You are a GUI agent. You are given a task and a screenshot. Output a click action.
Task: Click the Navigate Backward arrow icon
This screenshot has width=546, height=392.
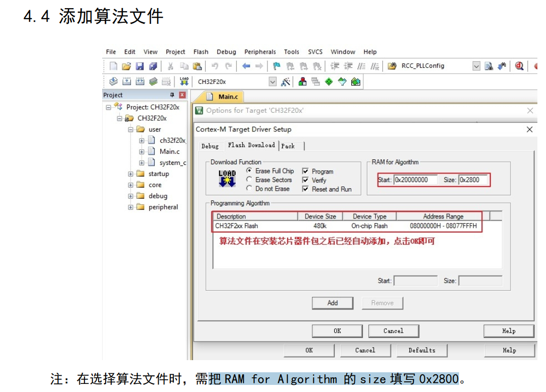coord(246,66)
